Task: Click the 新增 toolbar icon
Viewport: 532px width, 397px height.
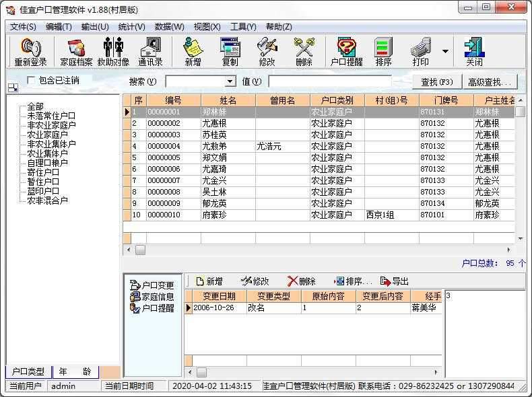Action: coord(193,52)
